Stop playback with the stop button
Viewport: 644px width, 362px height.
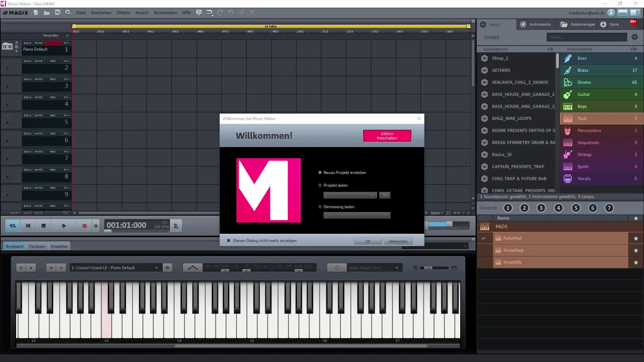coord(43,226)
